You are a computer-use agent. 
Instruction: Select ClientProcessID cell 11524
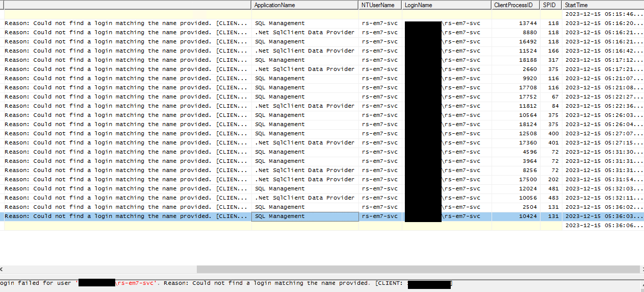(516, 51)
